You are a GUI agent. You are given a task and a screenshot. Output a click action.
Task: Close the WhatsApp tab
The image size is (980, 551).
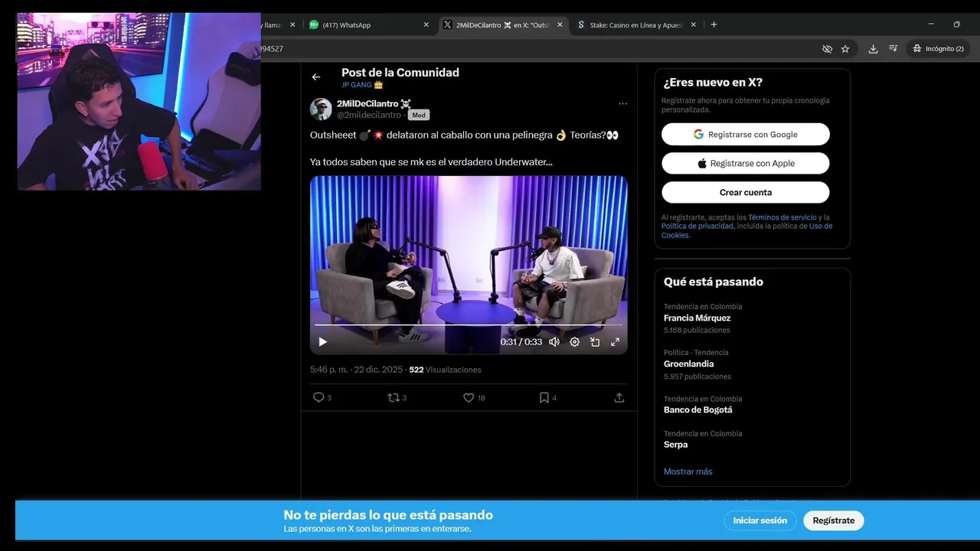pyautogui.click(x=426, y=24)
